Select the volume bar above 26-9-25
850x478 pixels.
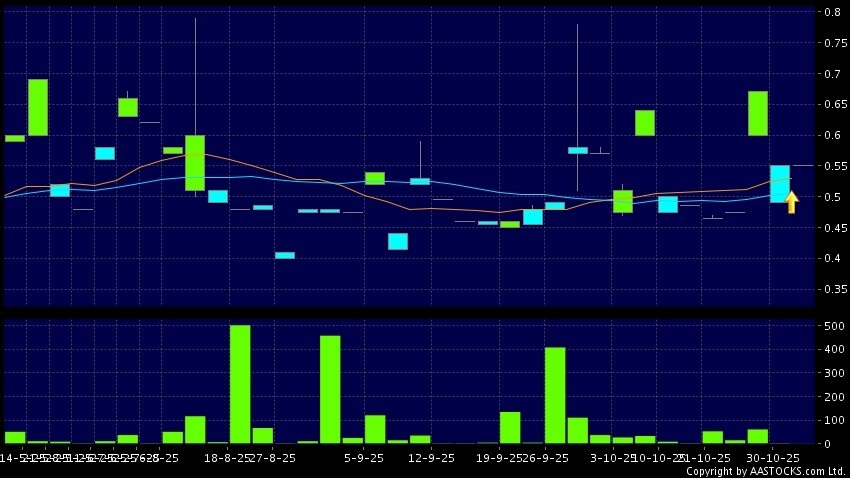coord(555,395)
